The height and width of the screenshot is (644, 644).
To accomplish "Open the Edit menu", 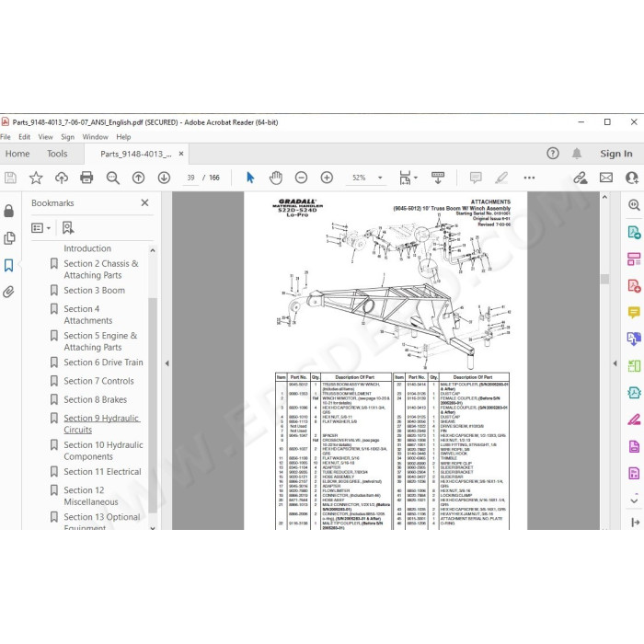I will pyautogui.click(x=24, y=137).
